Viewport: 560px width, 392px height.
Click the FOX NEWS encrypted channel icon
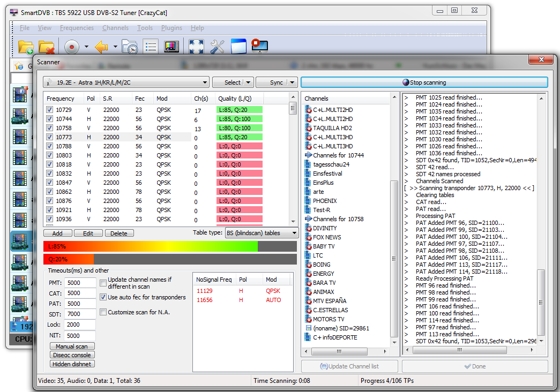tap(308, 237)
